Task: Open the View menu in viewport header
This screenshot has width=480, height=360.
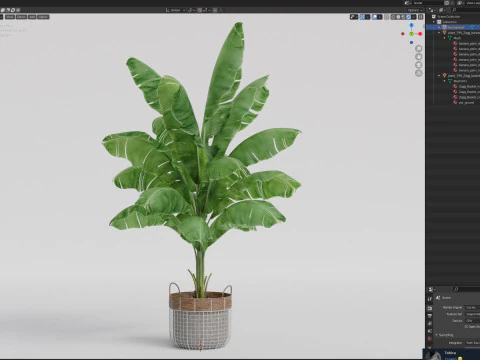Action: pyautogui.click(x=10, y=17)
